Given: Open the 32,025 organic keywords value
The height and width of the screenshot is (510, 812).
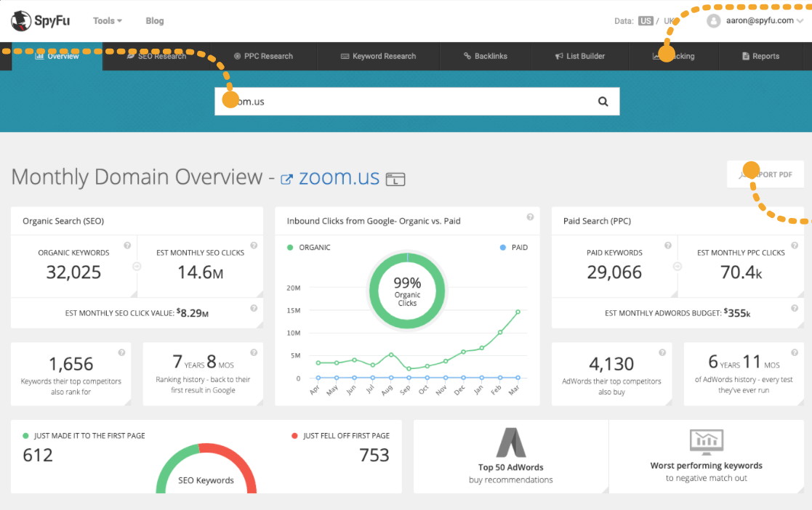Looking at the screenshot, I should [x=73, y=272].
